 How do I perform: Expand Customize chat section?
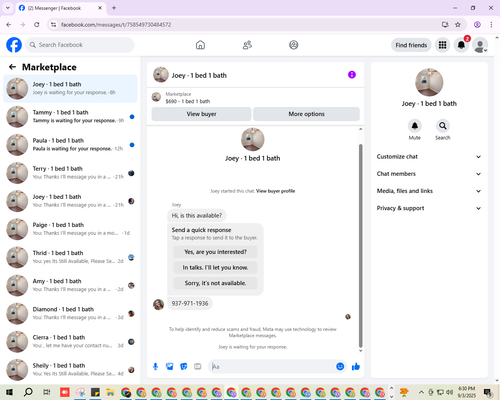pos(429,157)
